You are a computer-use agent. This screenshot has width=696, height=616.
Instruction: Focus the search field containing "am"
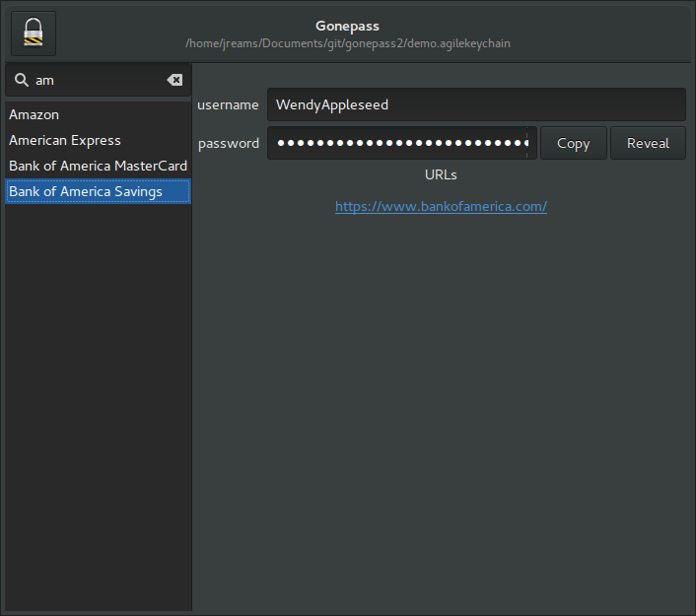(99, 81)
